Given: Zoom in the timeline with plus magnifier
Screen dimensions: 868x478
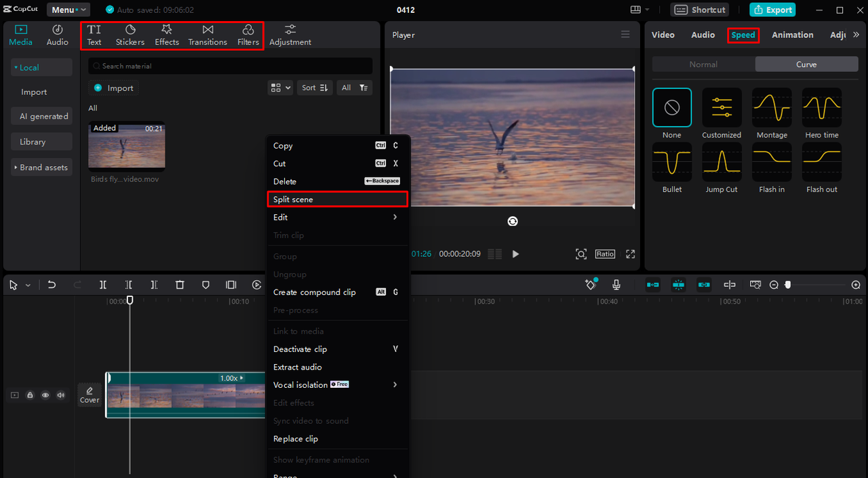Looking at the screenshot, I should (x=856, y=285).
